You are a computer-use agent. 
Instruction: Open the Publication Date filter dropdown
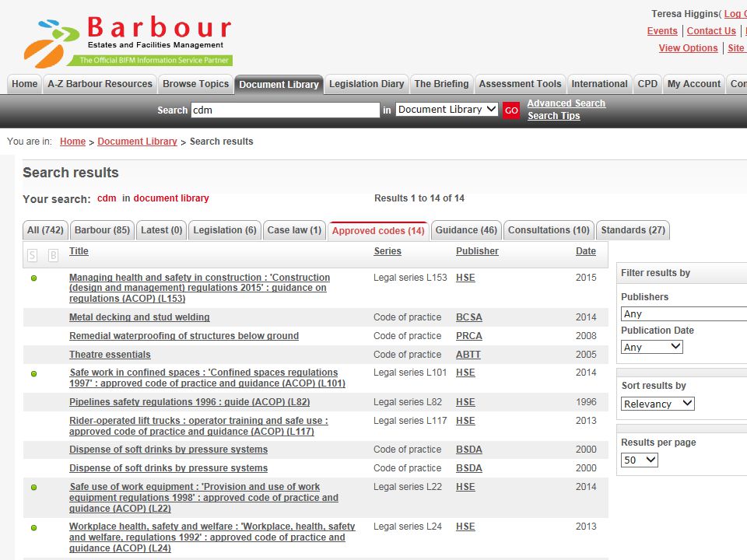pyautogui.click(x=652, y=347)
